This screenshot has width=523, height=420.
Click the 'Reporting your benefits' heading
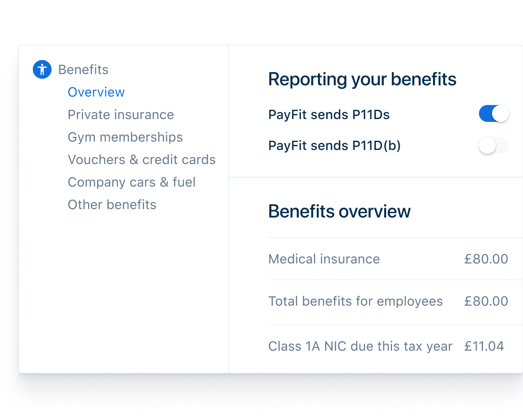tap(362, 79)
